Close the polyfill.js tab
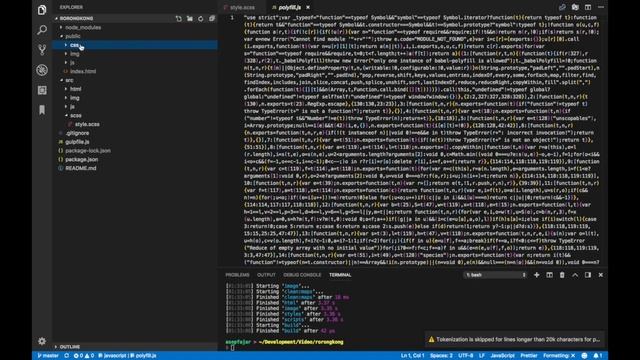The image size is (640, 360). pyautogui.click(x=308, y=7)
